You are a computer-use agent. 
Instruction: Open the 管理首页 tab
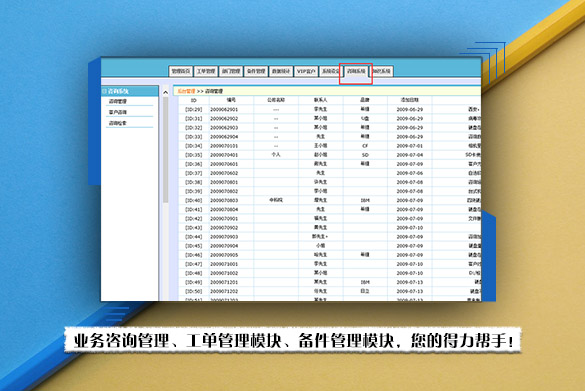point(181,71)
